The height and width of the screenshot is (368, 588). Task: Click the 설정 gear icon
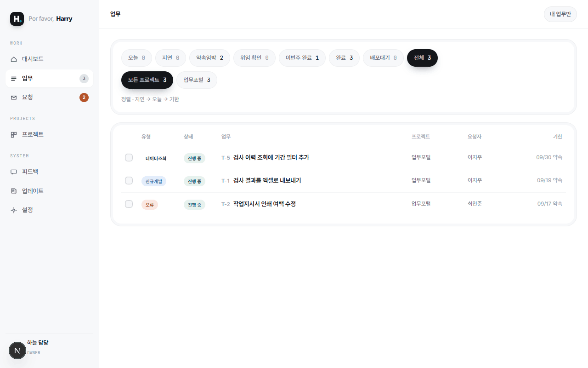coord(14,210)
